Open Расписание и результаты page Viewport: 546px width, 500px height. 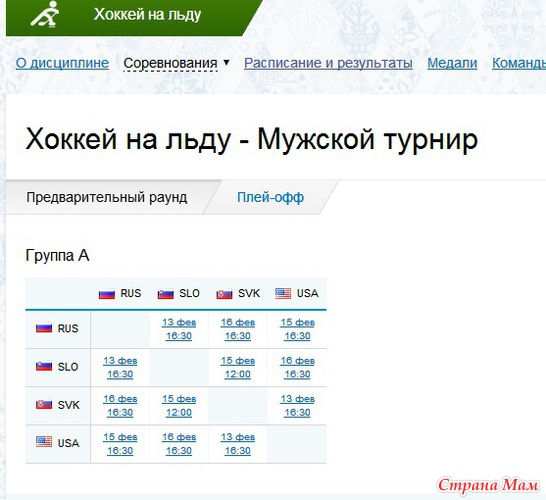pyautogui.click(x=328, y=63)
